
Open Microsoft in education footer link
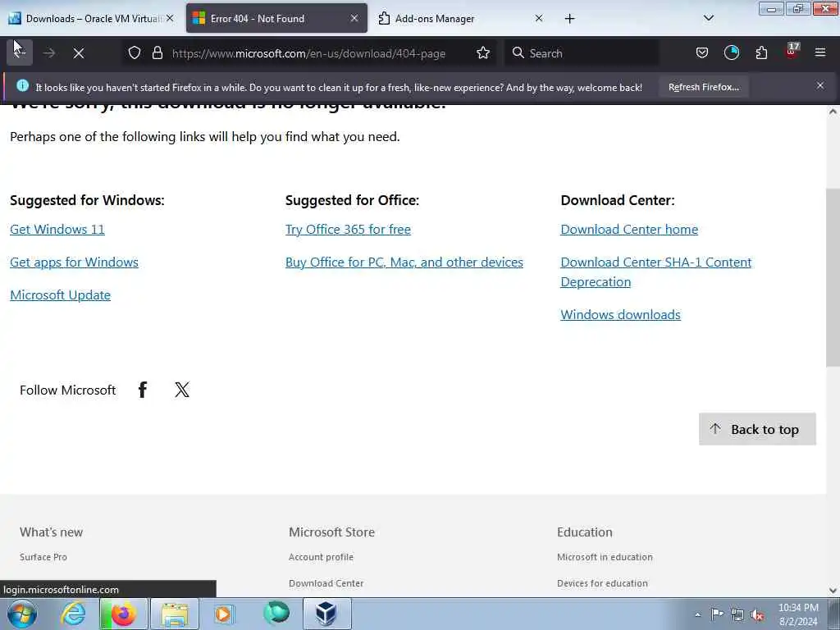pyautogui.click(x=605, y=557)
